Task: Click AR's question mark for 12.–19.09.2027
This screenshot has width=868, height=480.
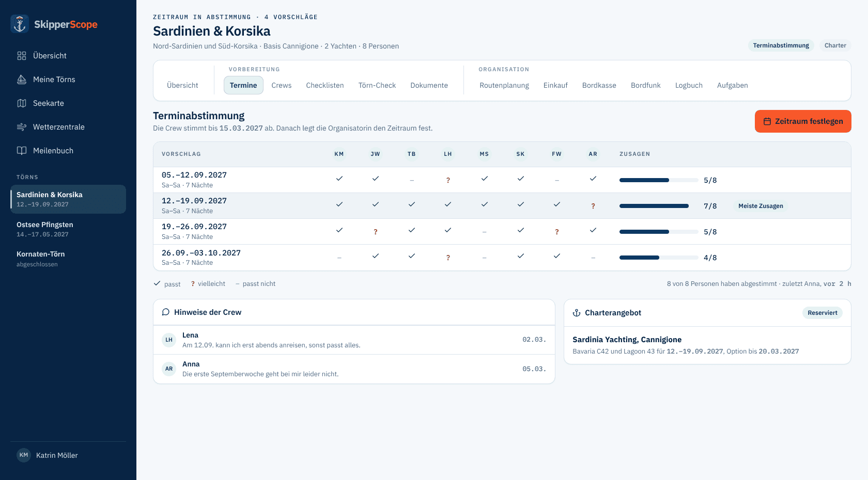Action: coord(593,206)
